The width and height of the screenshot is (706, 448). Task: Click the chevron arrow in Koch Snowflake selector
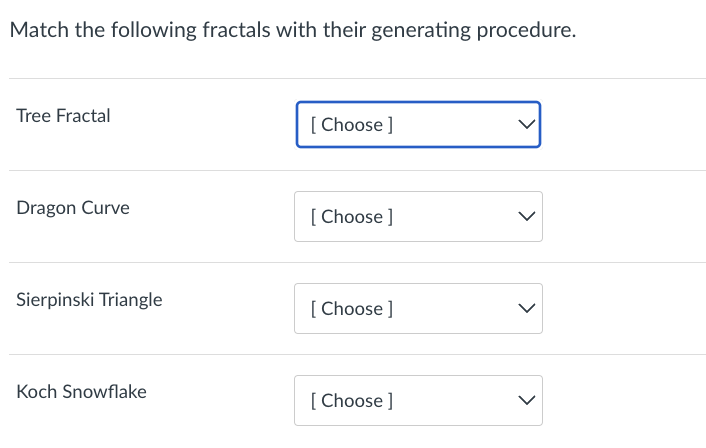[525, 401]
